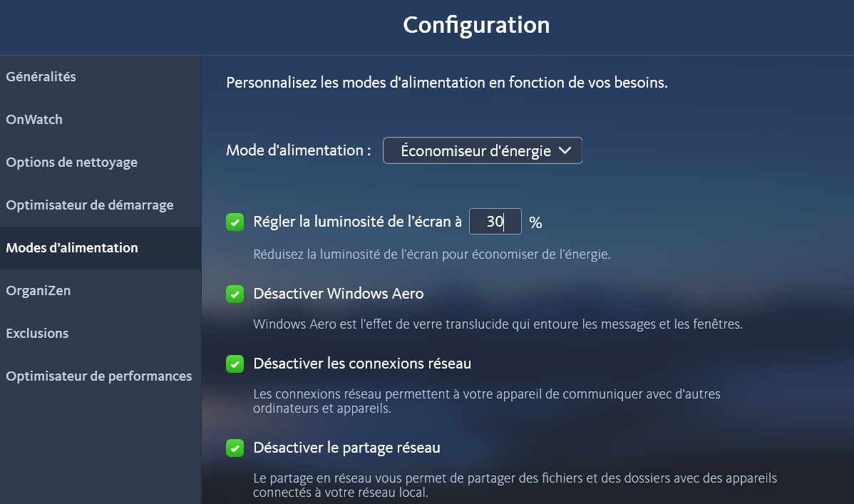854x504 pixels.
Task: Open the power mode dropdown
Action: (x=482, y=150)
